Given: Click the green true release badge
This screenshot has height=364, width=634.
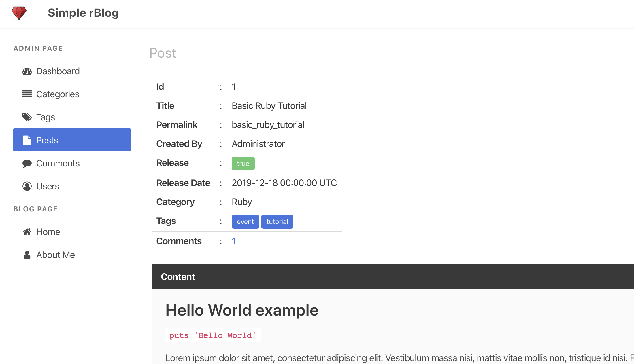Looking at the screenshot, I should tap(243, 164).
